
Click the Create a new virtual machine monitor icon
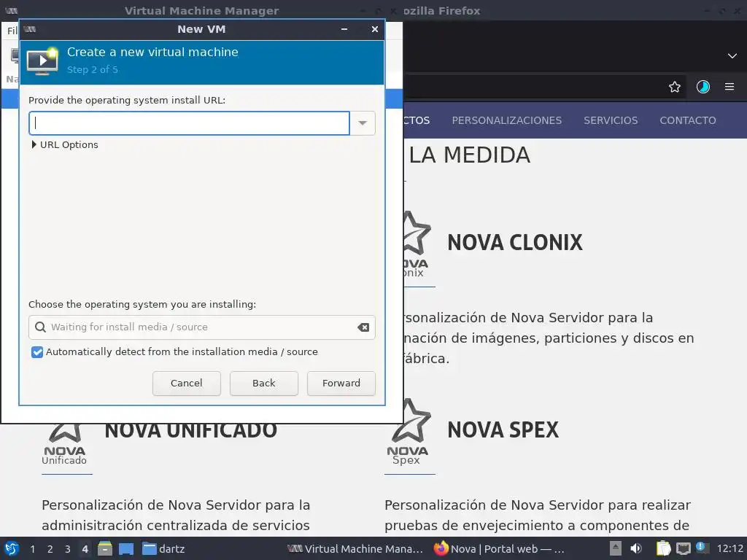(x=42, y=62)
